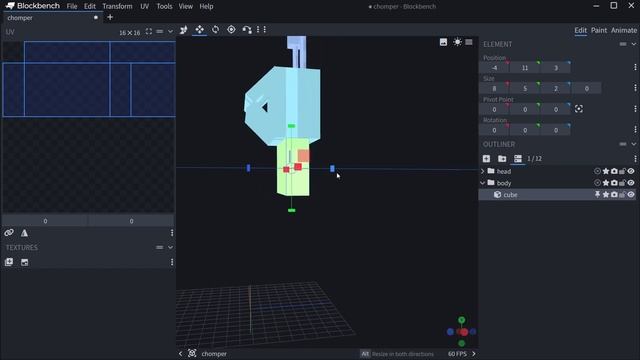640x360 pixels.
Task: Toggle lock on the body group
Action: coord(622,183)
